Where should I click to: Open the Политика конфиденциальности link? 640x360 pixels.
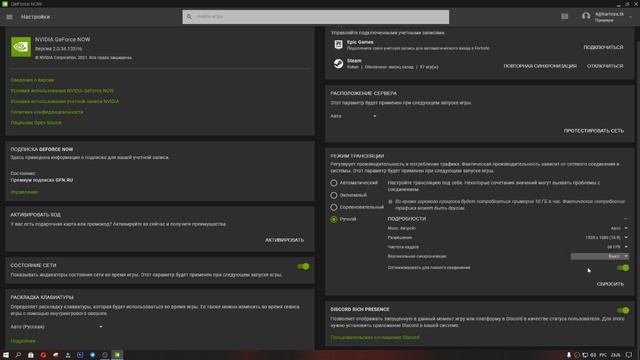coord(47,112)
